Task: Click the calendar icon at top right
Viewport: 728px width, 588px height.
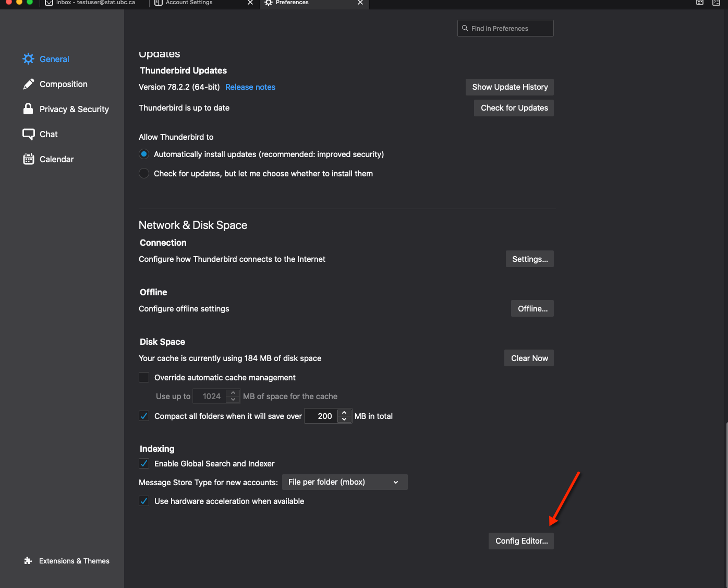Action: tap(700, 3)
